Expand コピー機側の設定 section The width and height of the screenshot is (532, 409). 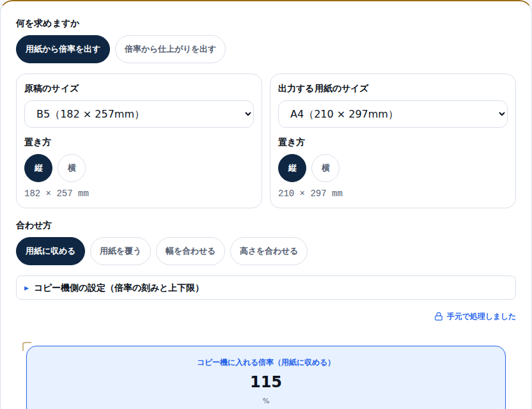pyautogui.click(x=265, y=288)
